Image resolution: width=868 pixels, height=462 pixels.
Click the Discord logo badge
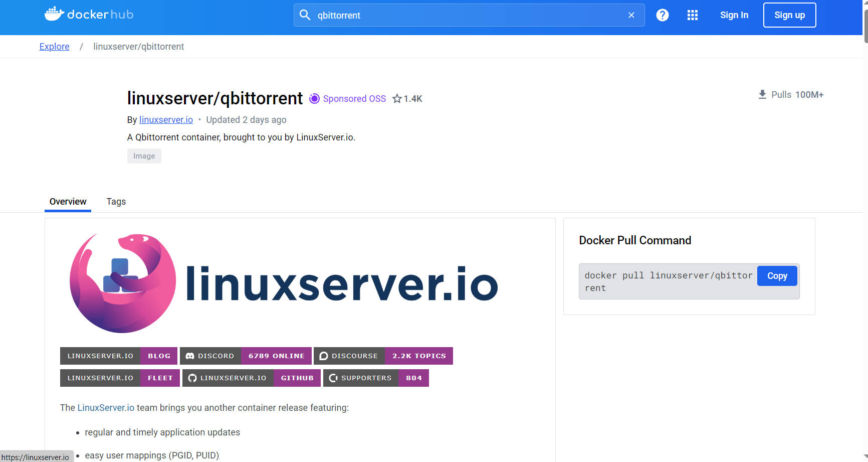click(190, 356)
